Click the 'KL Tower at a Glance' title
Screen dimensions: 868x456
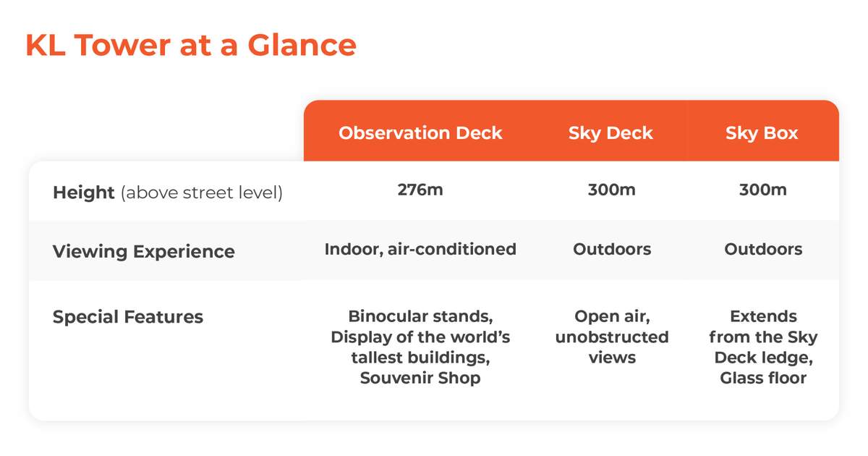pos(190,46)
